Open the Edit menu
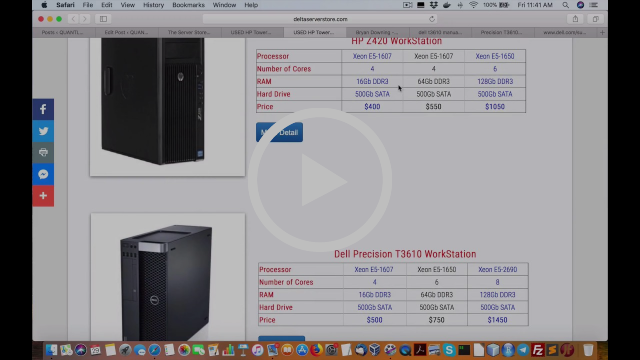The width and height of the screenshot is (640, 360). click(x=107, y=5)
